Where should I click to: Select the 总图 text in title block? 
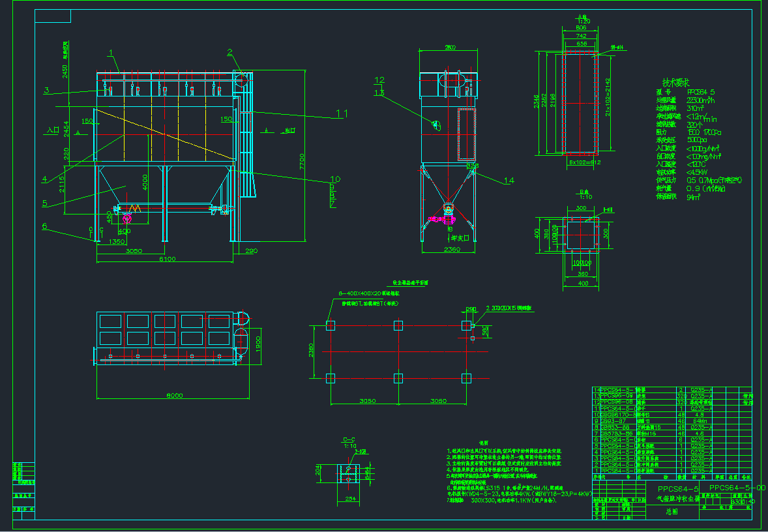pyautogui.click(x=672, y=512)
